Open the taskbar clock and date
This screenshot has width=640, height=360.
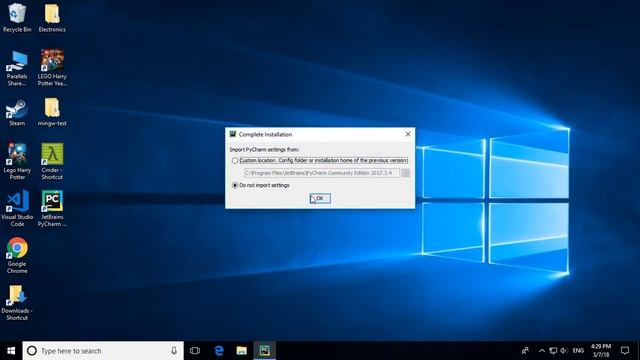601,351
